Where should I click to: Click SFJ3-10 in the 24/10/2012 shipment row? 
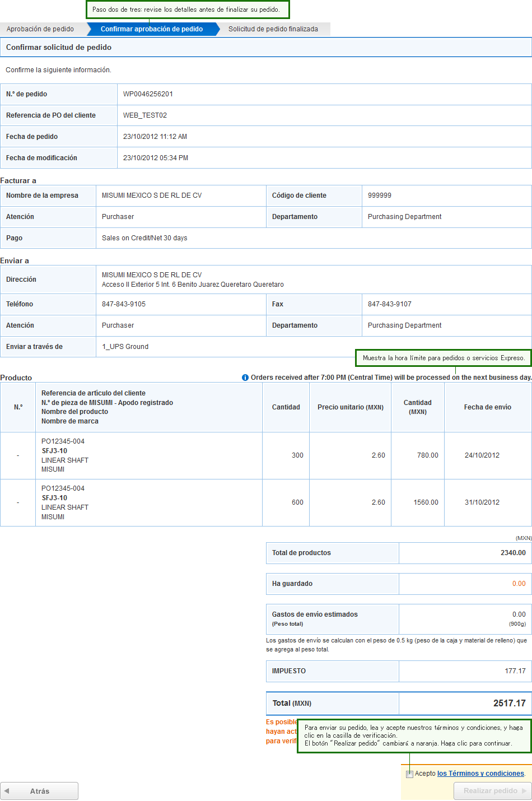54,451
